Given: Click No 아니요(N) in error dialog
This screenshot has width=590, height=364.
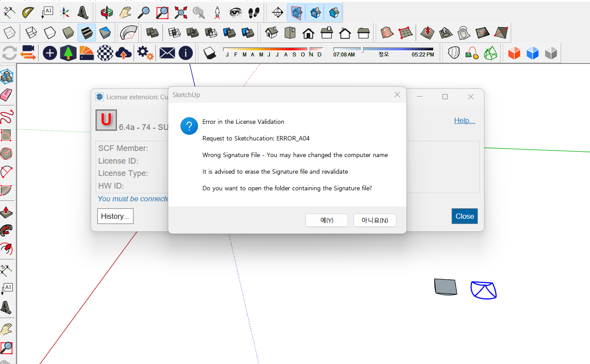Looking at the screenshot, I should [375, 220].
